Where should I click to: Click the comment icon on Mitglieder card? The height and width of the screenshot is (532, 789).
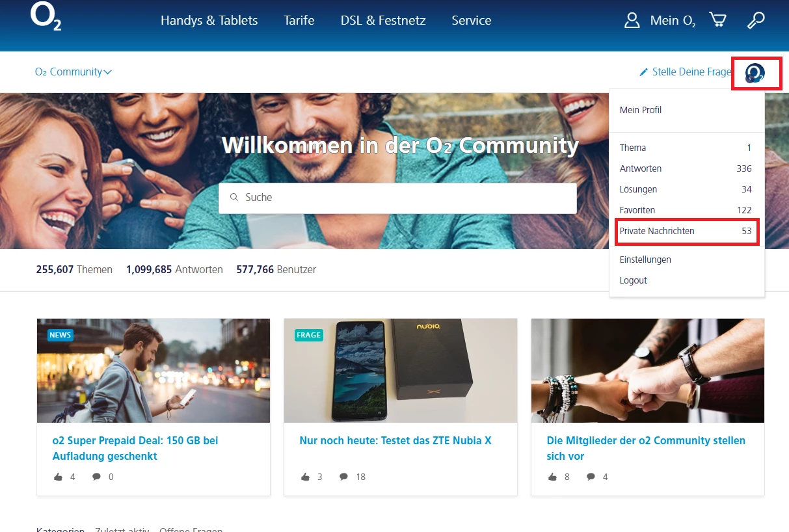(591, 477)
